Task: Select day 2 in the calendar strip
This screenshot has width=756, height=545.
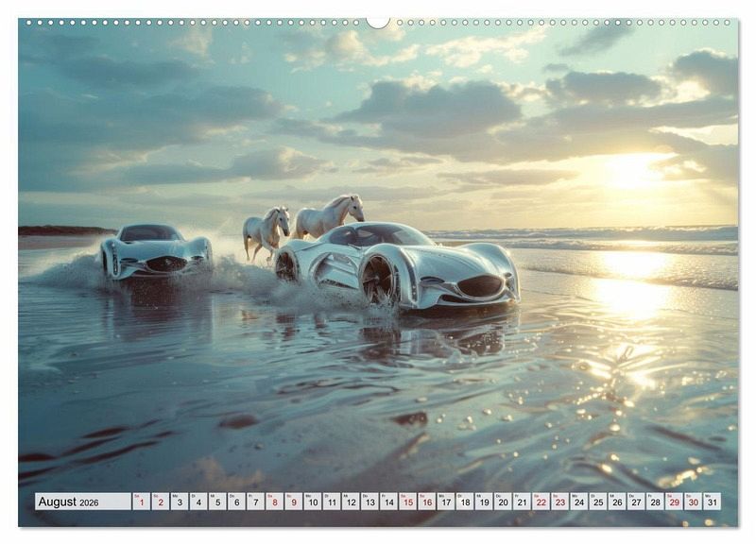Action: [160, 502]
